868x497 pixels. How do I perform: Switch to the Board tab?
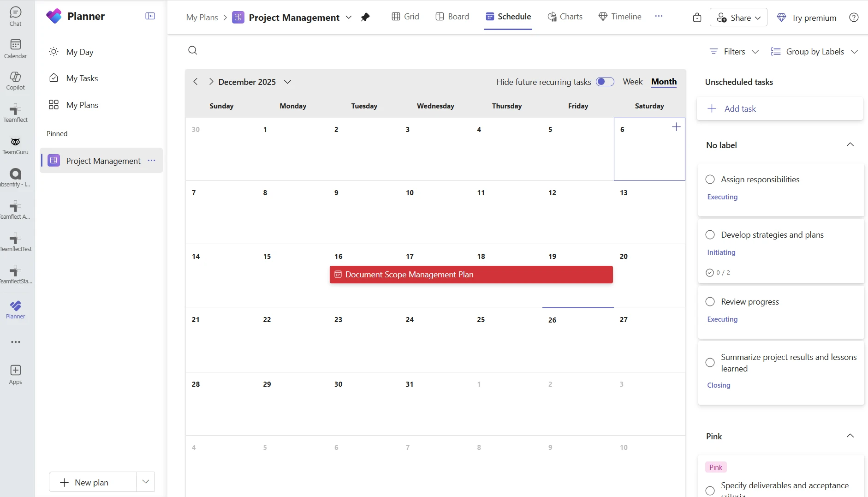coord(452,16)
